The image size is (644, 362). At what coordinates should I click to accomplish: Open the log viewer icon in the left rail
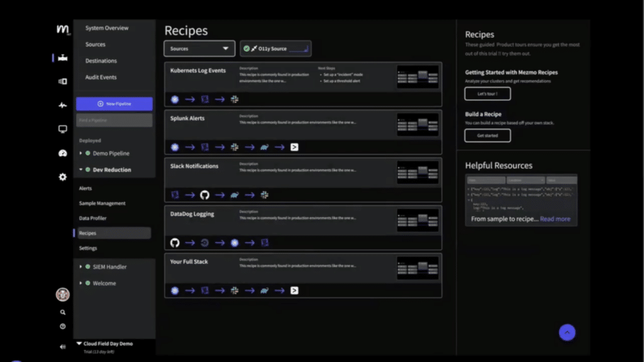[62, 81]
